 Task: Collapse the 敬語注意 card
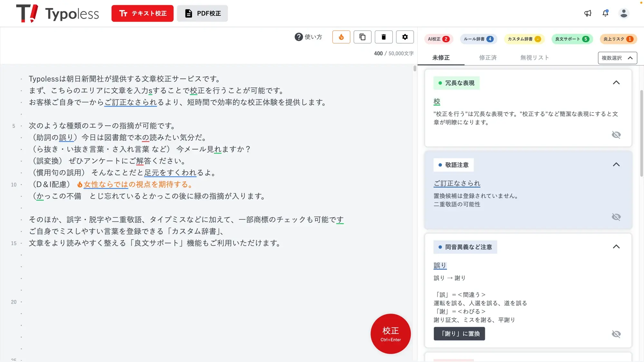[x=616, y=165]
